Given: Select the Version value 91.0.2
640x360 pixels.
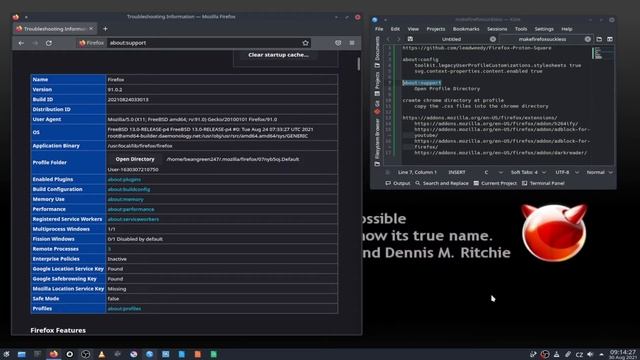Looking at the screenshot, I should pos(115,90).
